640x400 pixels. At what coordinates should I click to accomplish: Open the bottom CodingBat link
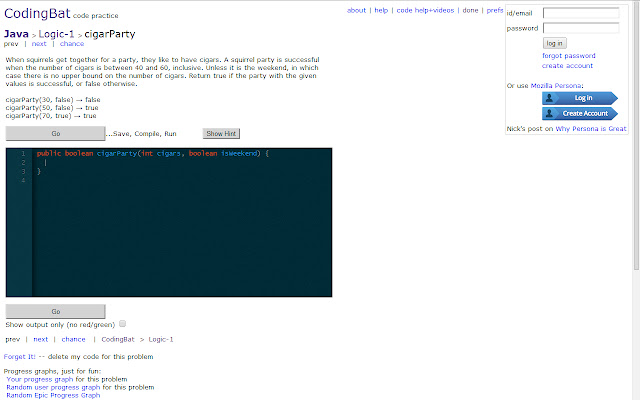click(x=118, y=339)
